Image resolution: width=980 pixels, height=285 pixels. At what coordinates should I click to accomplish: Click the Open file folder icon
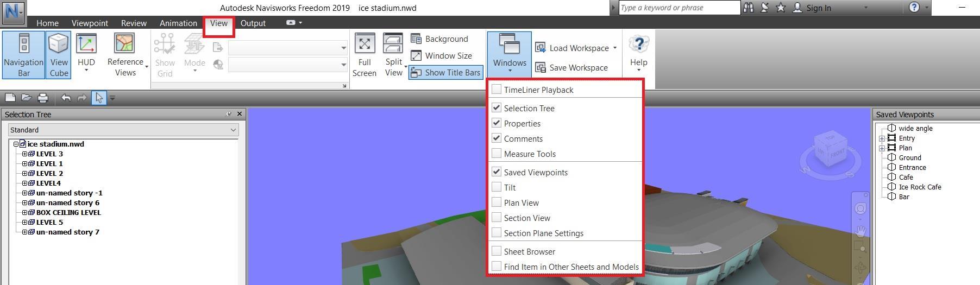click(26, 98)
